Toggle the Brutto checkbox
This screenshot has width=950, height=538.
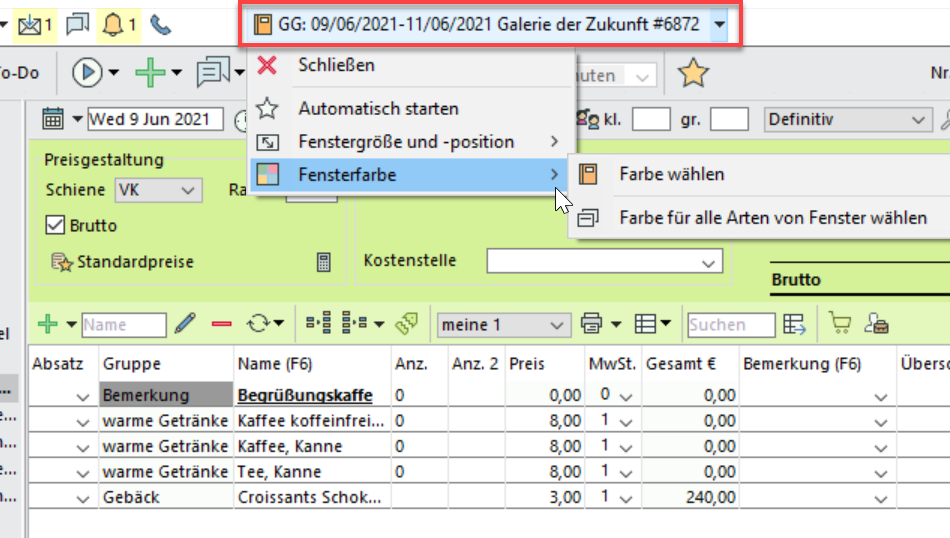click(x=56, y=225)
